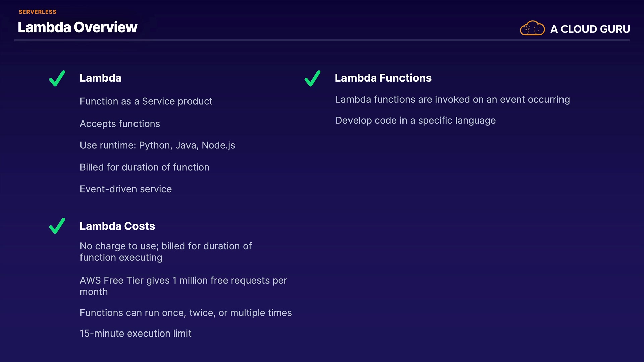The height and width of the screenshot is (362, 644).
Task: Click the A Cloud Guru cloud logo icon
Action: 532,28
